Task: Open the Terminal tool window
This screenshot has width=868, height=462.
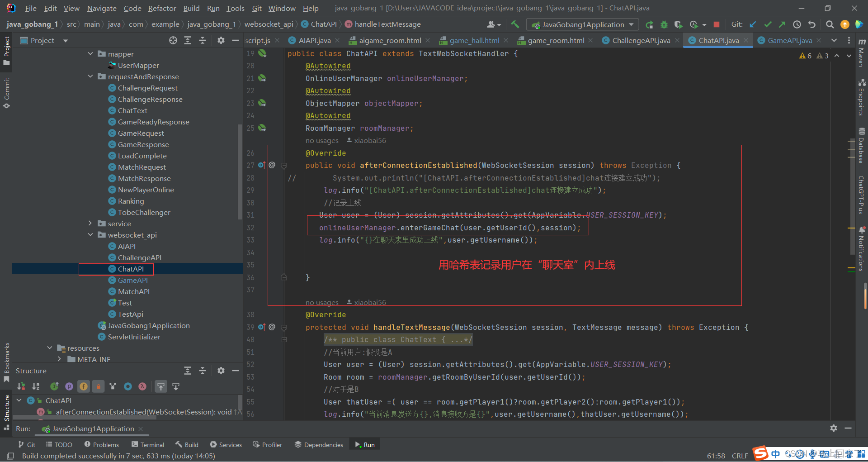Action: (148, 445)
